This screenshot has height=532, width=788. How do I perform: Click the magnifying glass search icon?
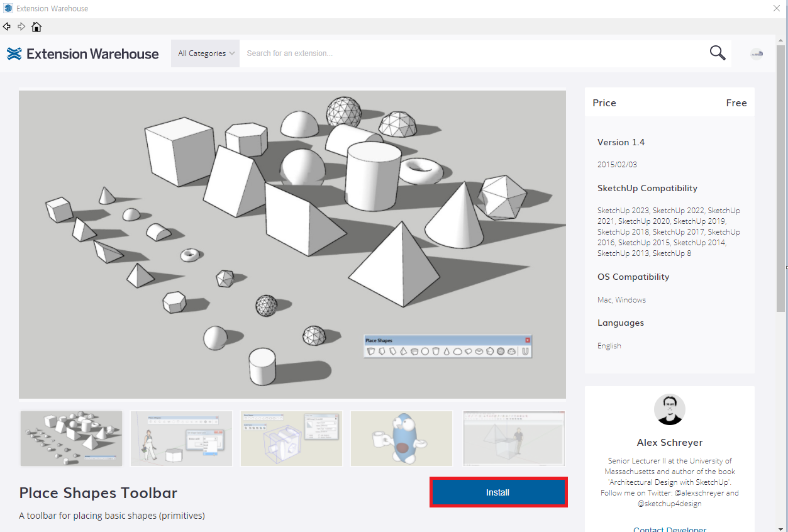pyautogui.click(x=718, y=53)
